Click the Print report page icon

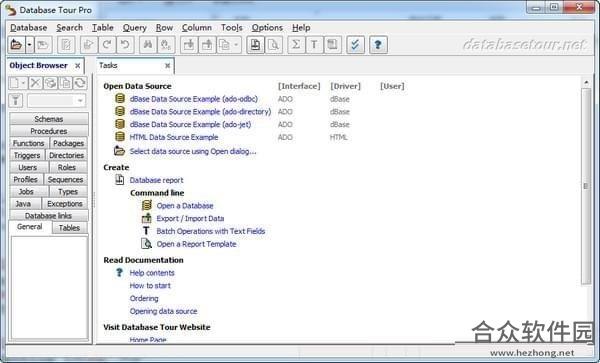(x=255, y=45)
